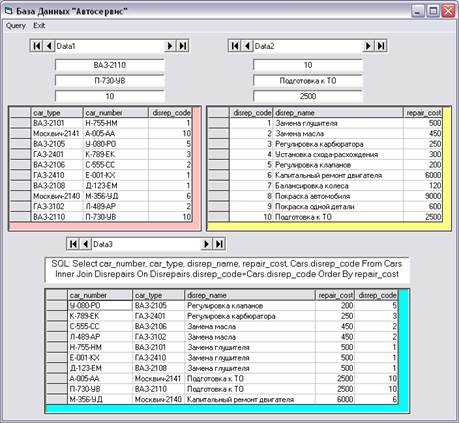The height and width of the screenshot is (423, 459).
Task: Open the Exit menu
Action: click(39, 26)
